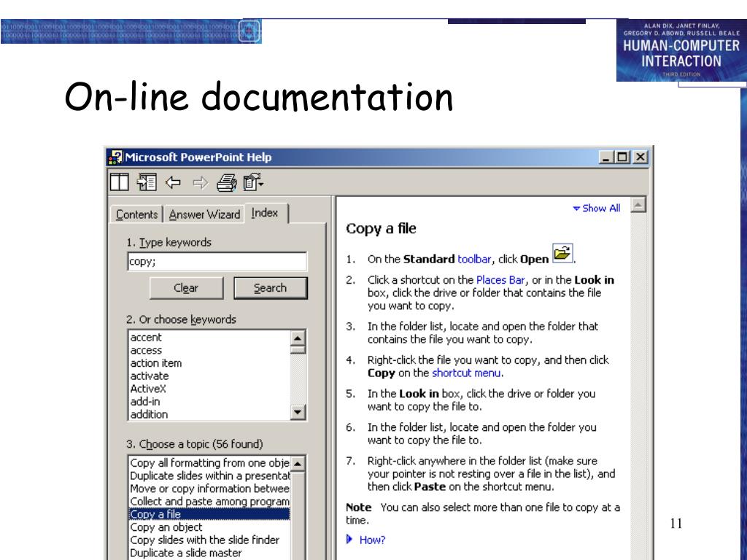Select keyword 'action item'
Screen dimensions: 747x560
click(209, 363)
